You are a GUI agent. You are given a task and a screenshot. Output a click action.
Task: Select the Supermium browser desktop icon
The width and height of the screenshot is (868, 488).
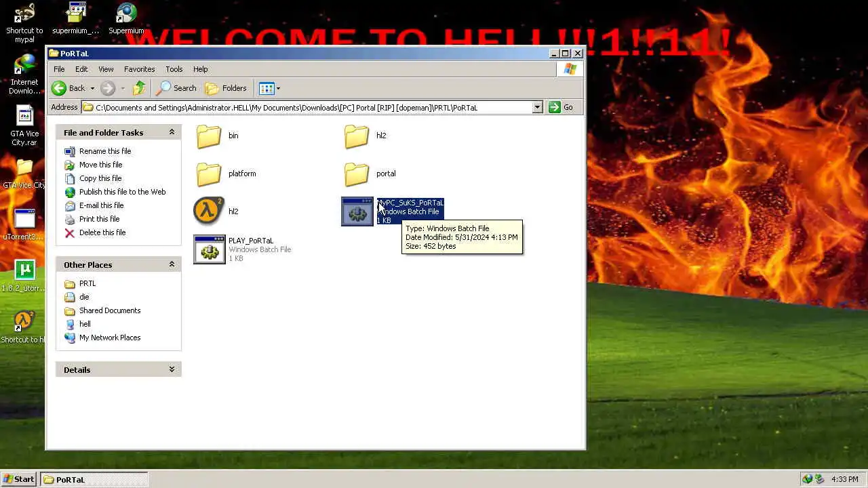coord(126,19)
